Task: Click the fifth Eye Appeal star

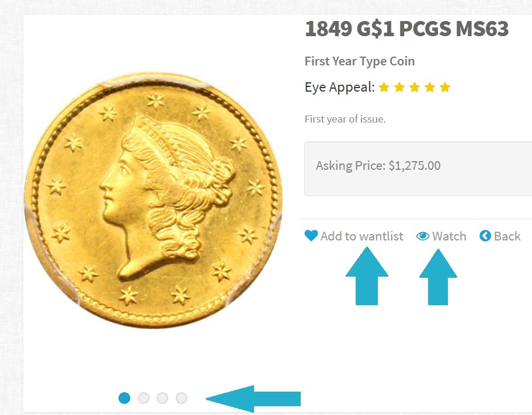Action: click(x=445, y=87)
